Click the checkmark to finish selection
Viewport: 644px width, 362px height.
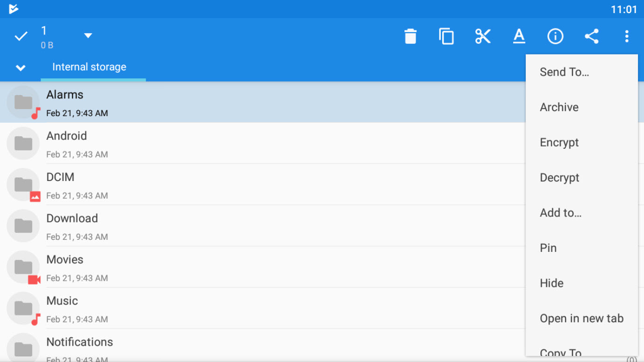coord(21,36)
